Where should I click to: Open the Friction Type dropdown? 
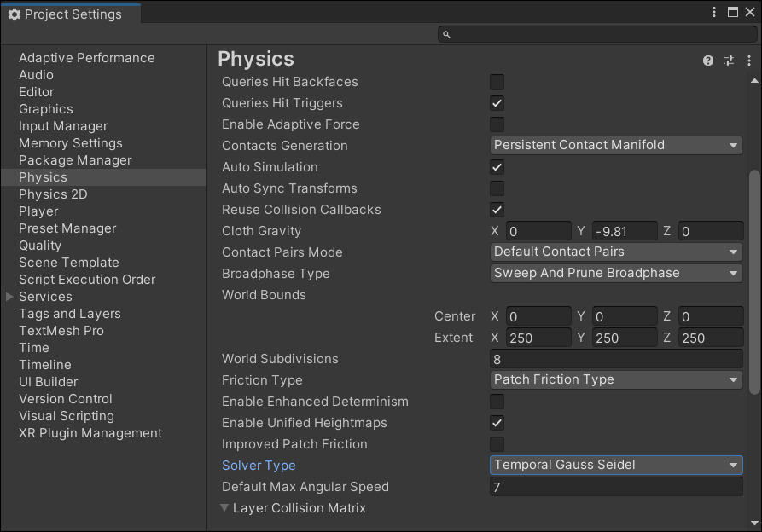pos(616,379)
